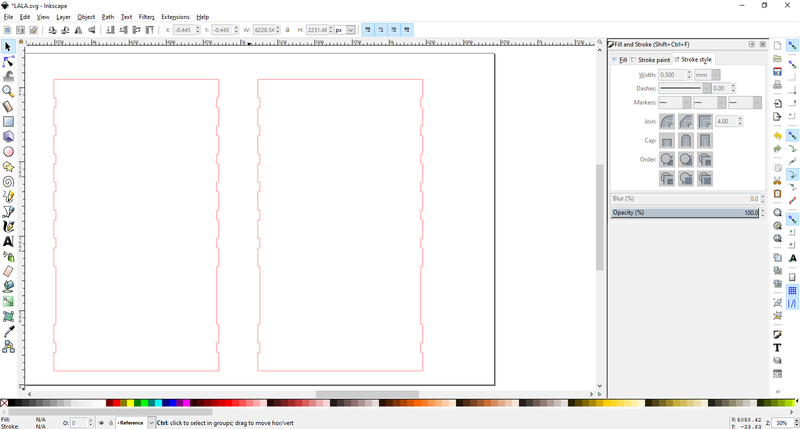This screenshot has width=800, height=429.
Task: Select the Pencil freehand tool
Action: coord(8,196)
